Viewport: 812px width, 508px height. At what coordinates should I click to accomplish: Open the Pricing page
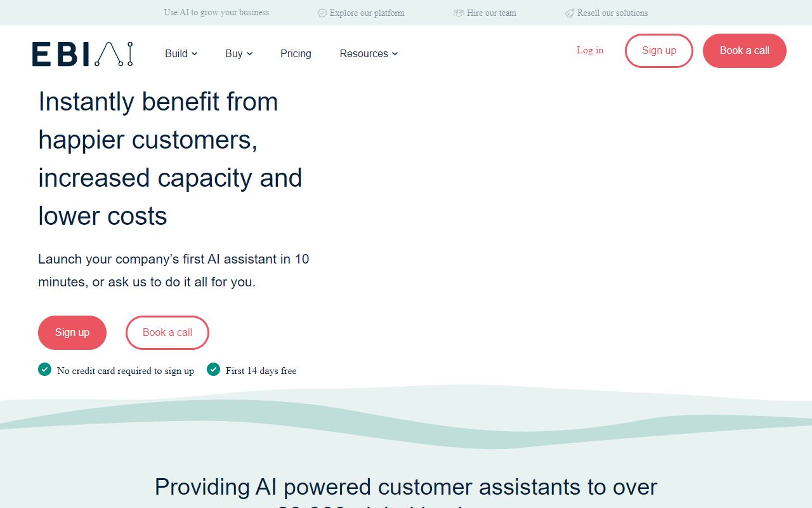click(x=296, y=54)
